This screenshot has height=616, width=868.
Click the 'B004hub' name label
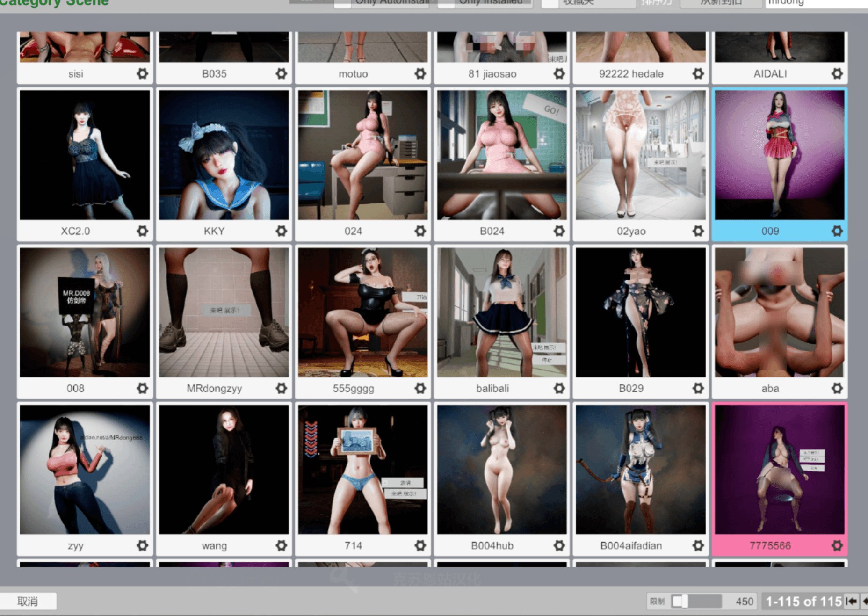492,545
